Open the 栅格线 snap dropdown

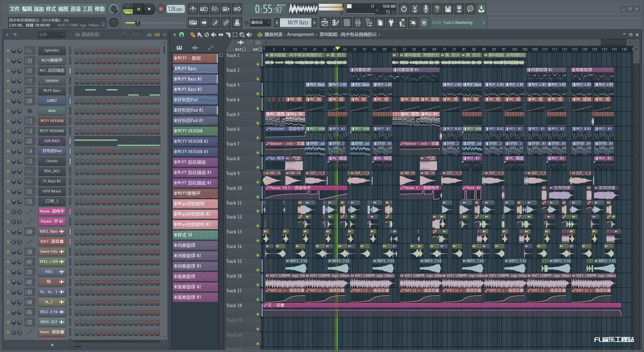point(260,23)
